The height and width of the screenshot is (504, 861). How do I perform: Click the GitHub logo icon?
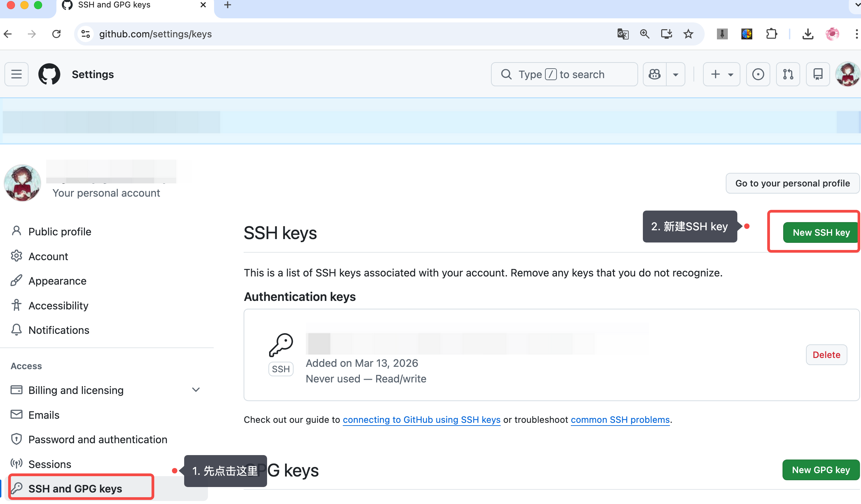point(49,74)
